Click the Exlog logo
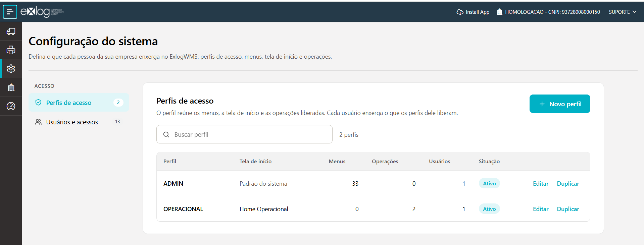Image resolution: width=644 pixels, height=245 pixels. [42, 12]
